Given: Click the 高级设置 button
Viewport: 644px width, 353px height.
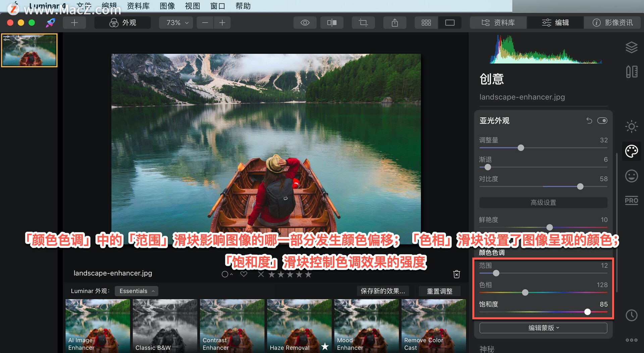Looking at the screenshot, I should pyautogui.click(x=543, y=203).
